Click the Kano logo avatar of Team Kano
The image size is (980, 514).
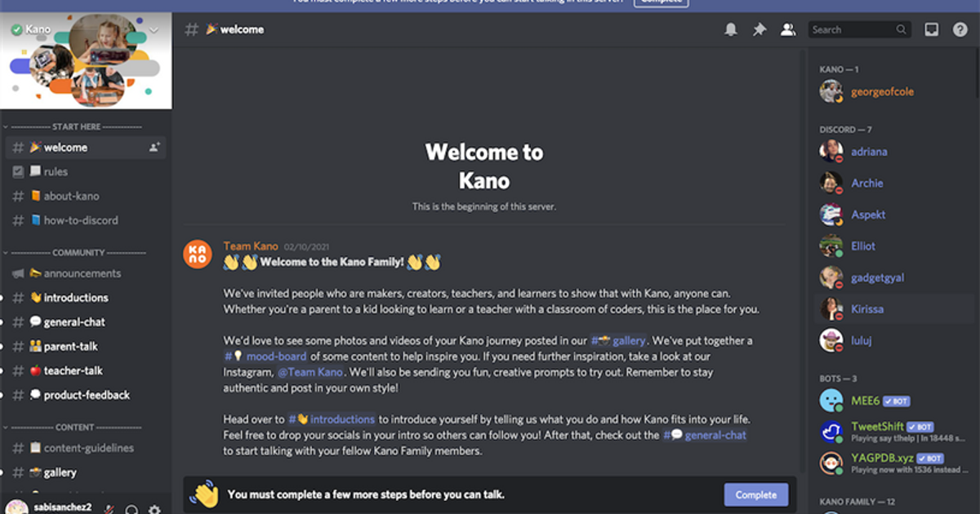198,255
